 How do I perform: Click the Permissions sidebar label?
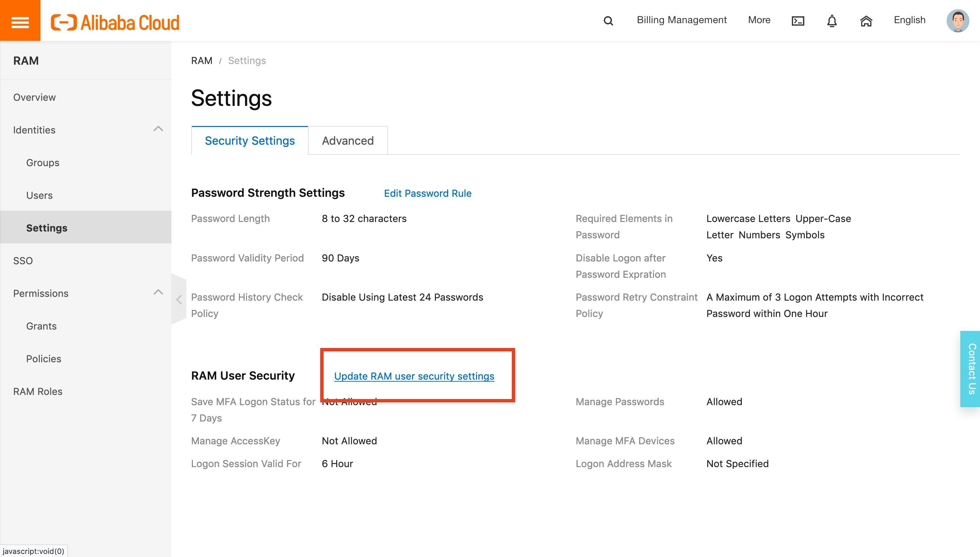click(40, 293)
